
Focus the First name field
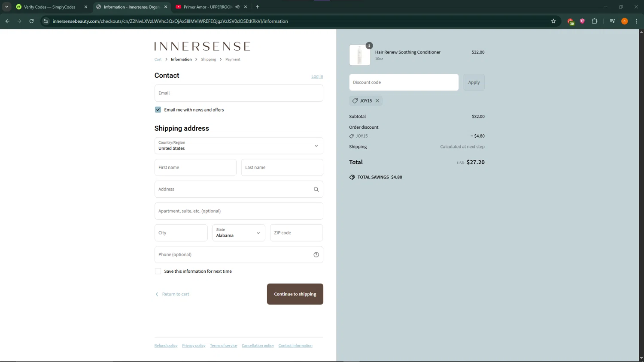pyautogui.click(x=195, y=168)
